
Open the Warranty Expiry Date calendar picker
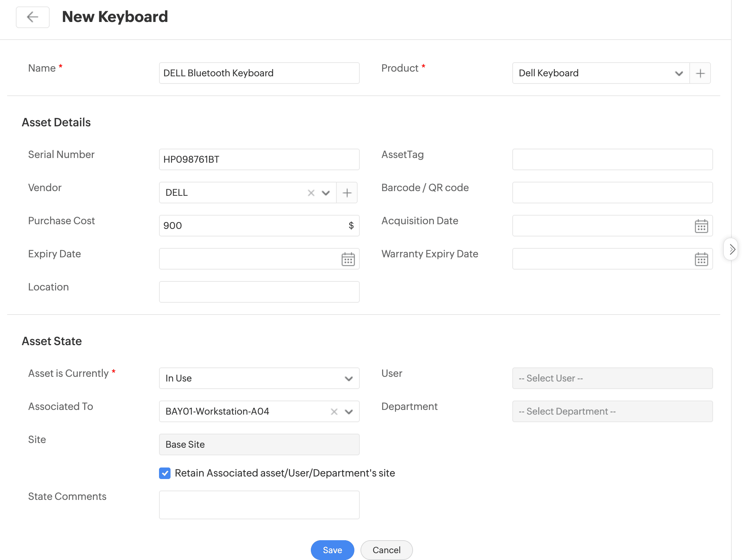pyautogui.click(x=701, y=259)
